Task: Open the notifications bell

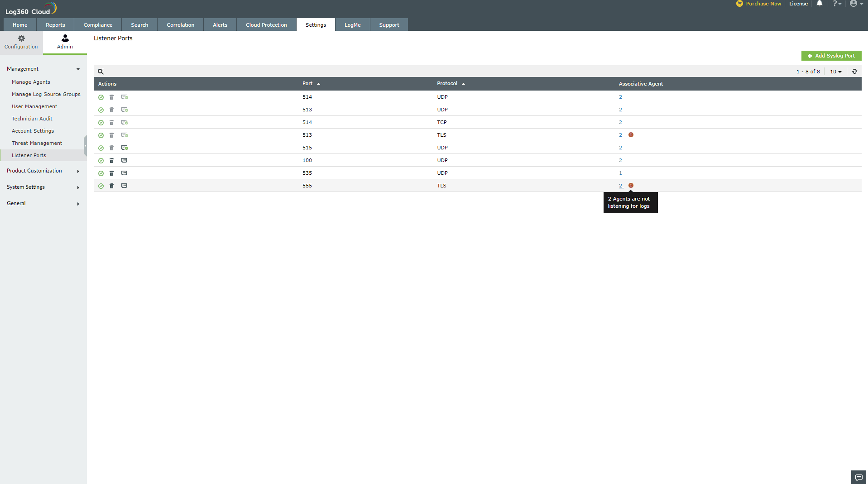Action: click(820, 4)
